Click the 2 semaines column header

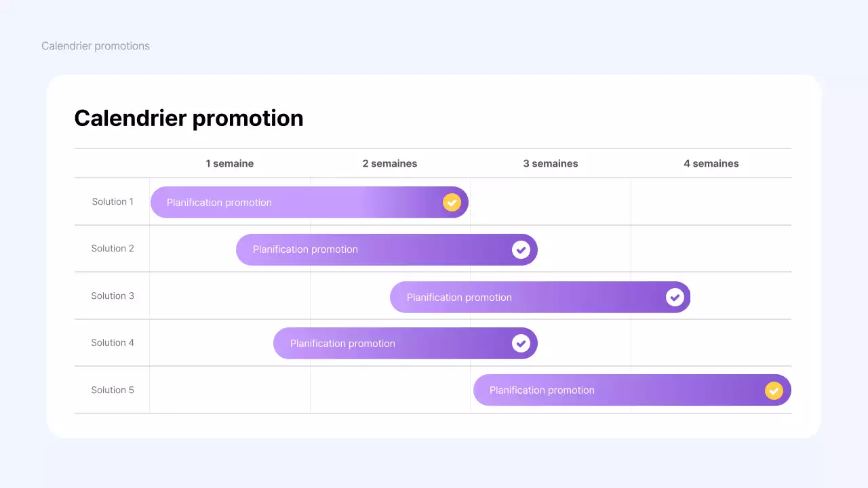(x=390, y=163)
